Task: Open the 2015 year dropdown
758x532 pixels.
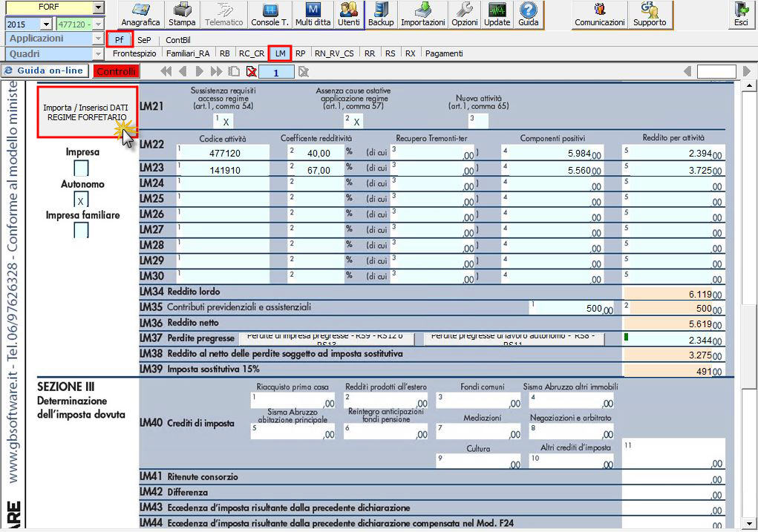Action: 47,24
